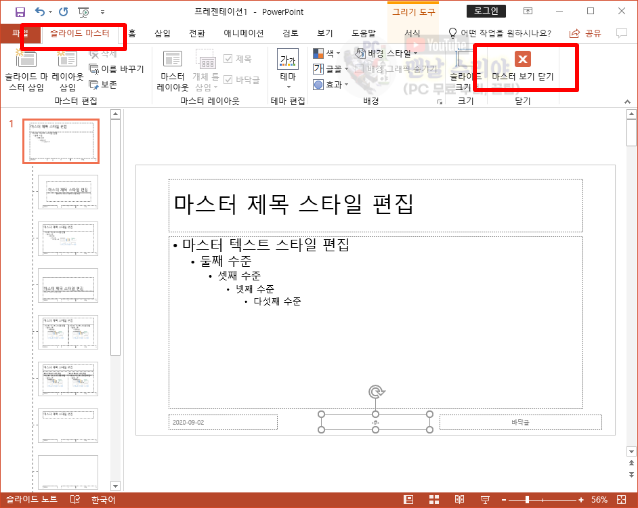Screen dimensions: 638x508
Task: Open the 파일 tab
Action: [x=20, y=33]
